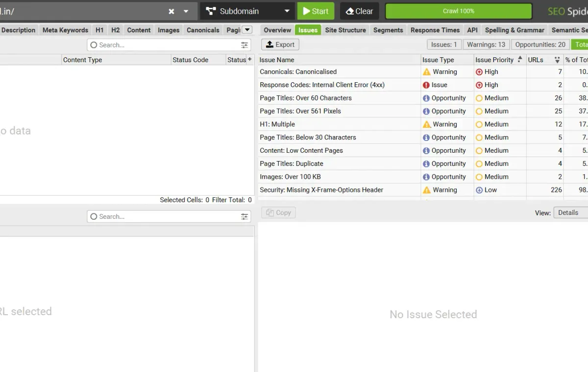Toggle the Issues: 1 filter
Image resolution: width=588 pixels, height=372 pixels.
444,45
